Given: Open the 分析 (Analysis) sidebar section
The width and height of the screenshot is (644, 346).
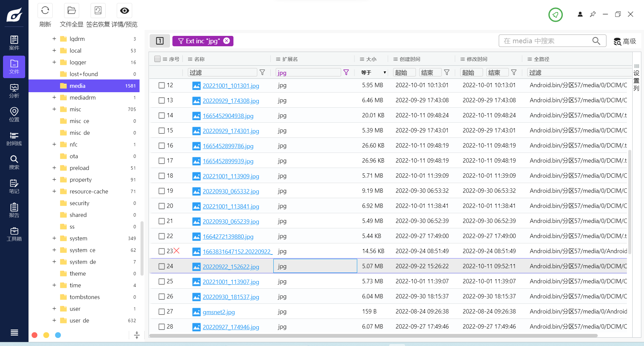Looking at the screenshot, I should tap(14, 91).
